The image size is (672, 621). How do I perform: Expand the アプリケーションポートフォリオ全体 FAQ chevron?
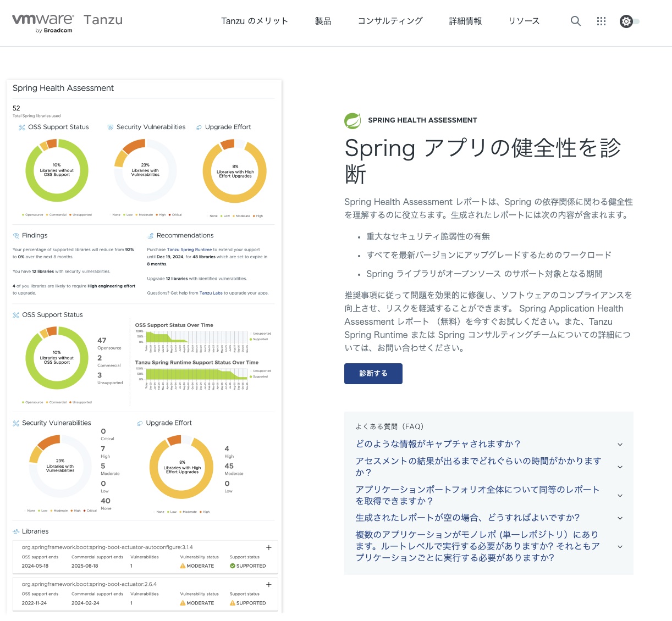point(620,496)
